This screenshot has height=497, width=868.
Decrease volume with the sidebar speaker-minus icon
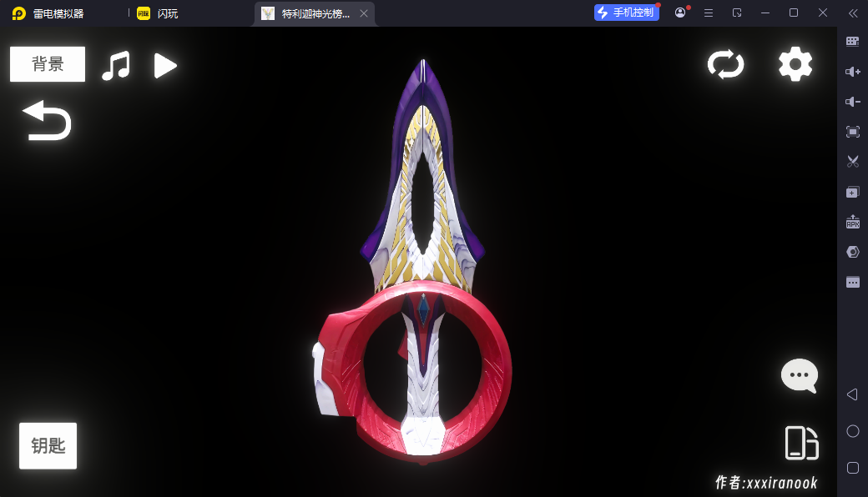[x=852, y=102]
